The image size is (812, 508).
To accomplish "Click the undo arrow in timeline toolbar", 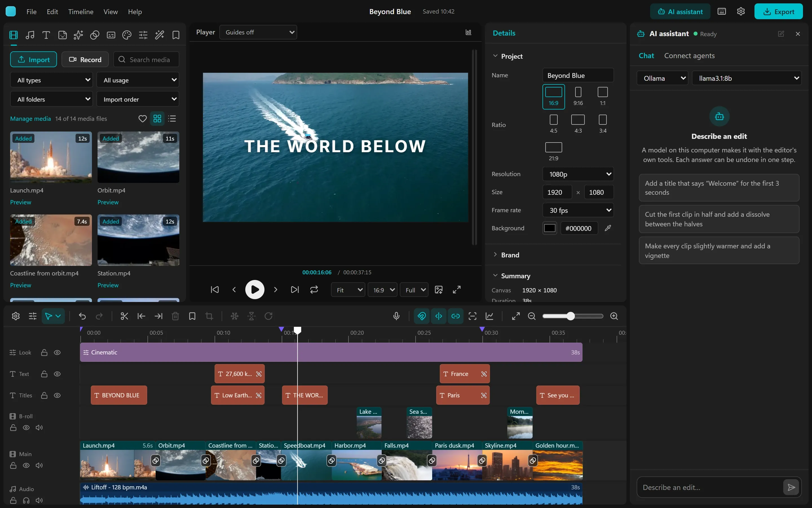I will [x=82, y=316].
